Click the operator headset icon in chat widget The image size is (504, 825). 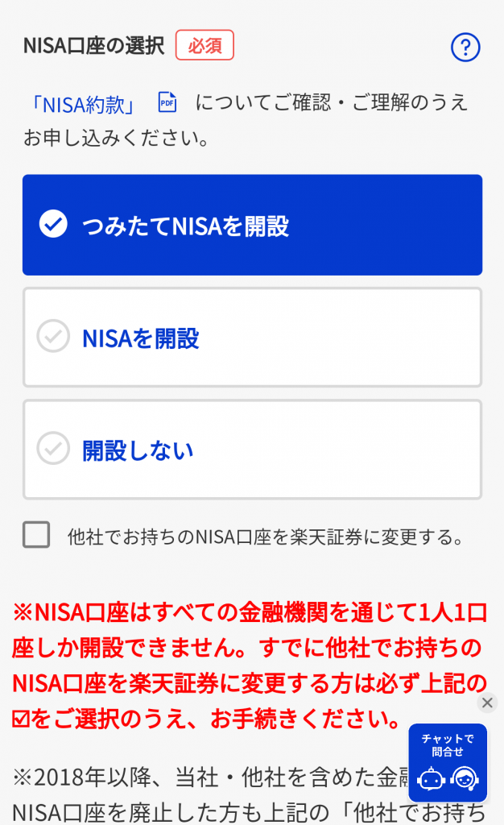click(x=465, y=779)
